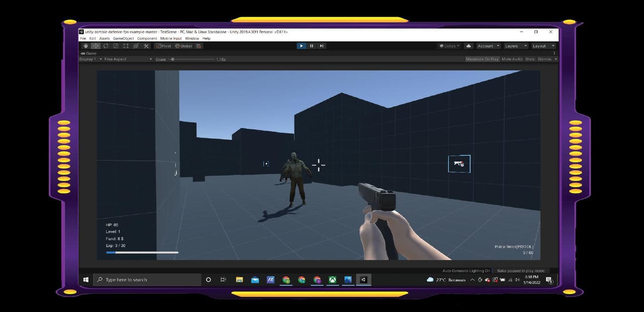The height and width of the screenshot is (312, 644).
Task: Toggle Maximize On Play
Action: 482,59
